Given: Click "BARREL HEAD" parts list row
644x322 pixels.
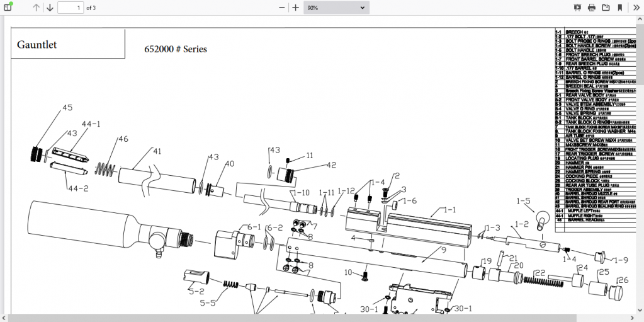Looking at the screenshot, I should 596,220.
